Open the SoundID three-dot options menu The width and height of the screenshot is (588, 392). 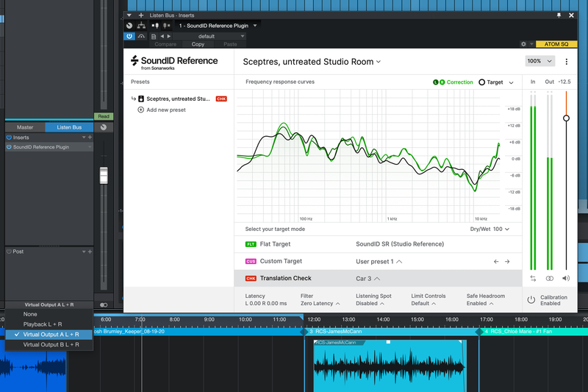coord(566,62)
